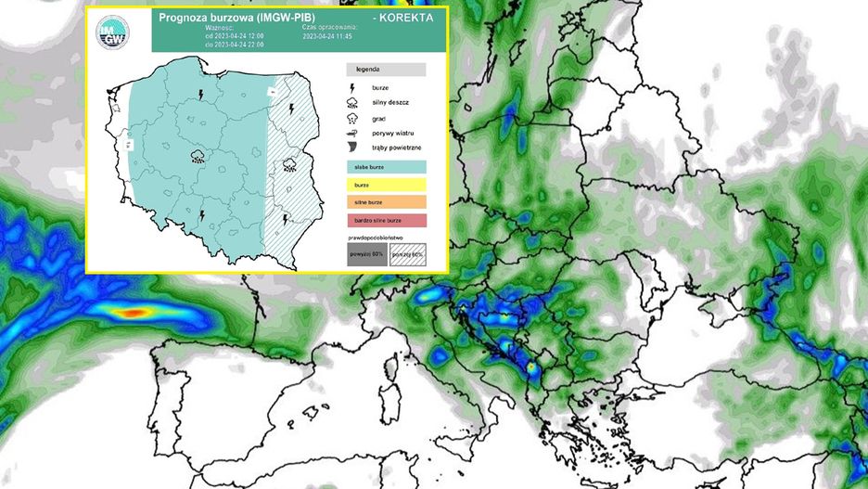Viewport: 868px width, 489px height.
Task: Click the 'Czas opracowania:' label
Action: pyautogui.click(x=330, y=27)
